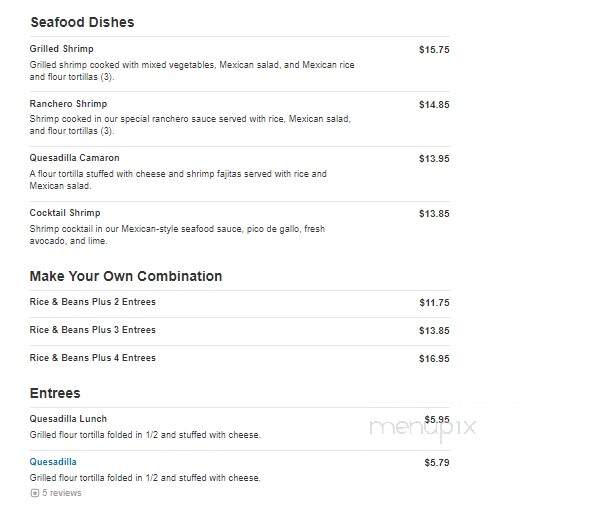Click the Make Your Own Combination heading
This screenshot has width=602, height=510.
(126, 276)
